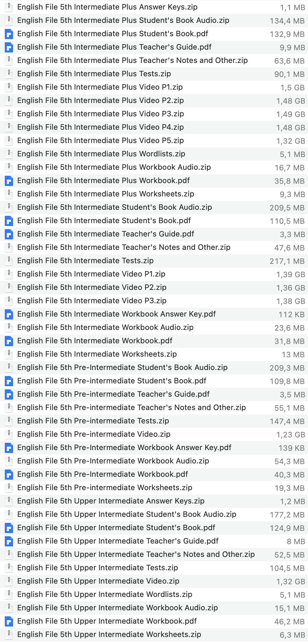Click the PDF icon of Intermediate Plus Student's Book.pdf

pos(9,34)
